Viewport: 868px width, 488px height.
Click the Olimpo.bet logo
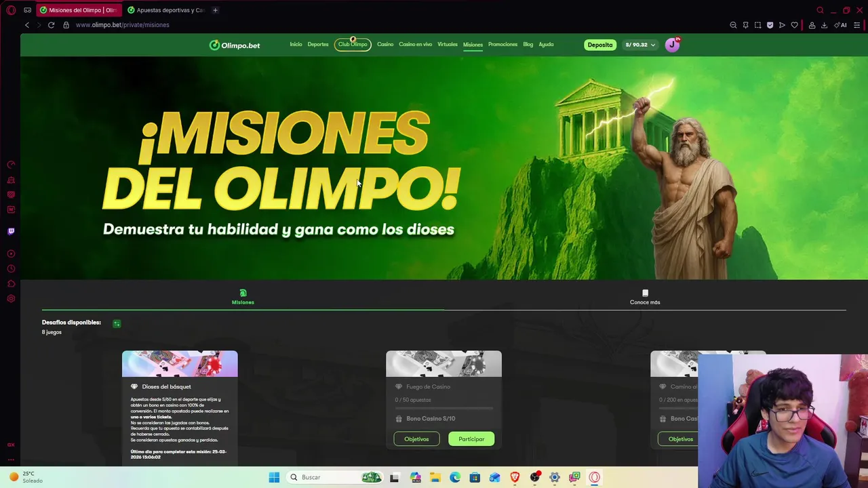[x=235, y=45]
